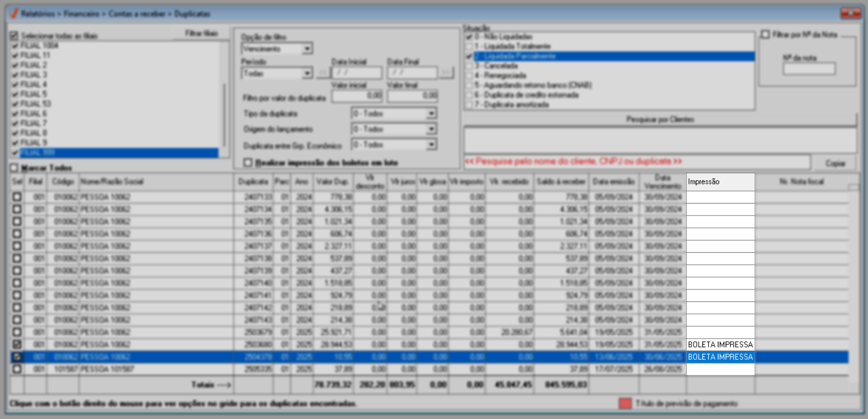Viewport: 868px width, 419px height.
Task: Uncheck FILIAL 53 in the branch list
Action: click(15, 104)
